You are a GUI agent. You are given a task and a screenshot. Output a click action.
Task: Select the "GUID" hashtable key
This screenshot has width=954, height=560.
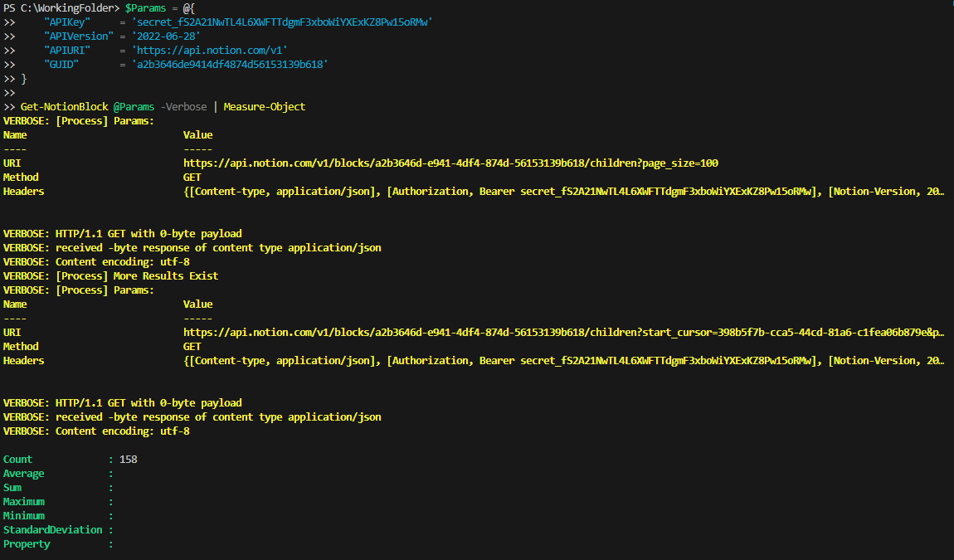(x=61, y=65)
